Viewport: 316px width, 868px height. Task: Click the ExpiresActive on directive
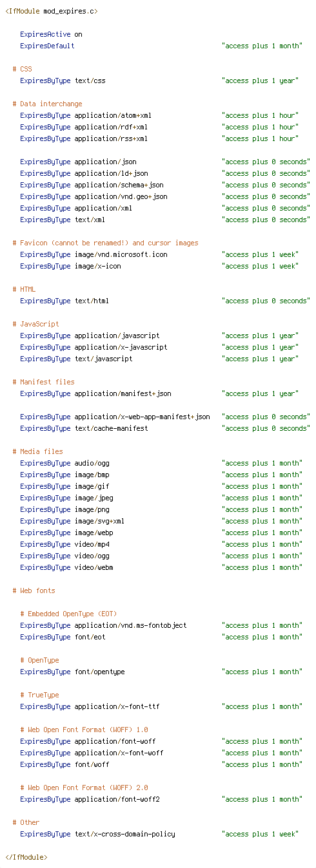click(51, 34)
